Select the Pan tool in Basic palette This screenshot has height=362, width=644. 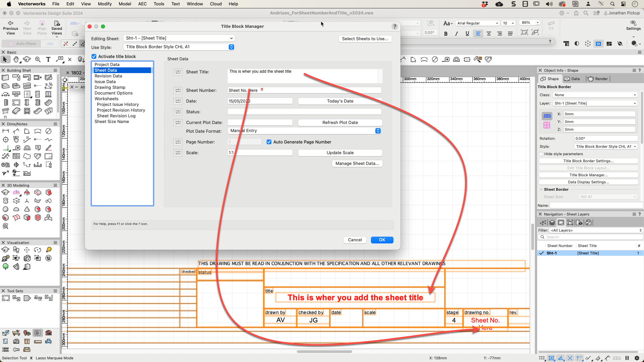click(x=16, y=59)
